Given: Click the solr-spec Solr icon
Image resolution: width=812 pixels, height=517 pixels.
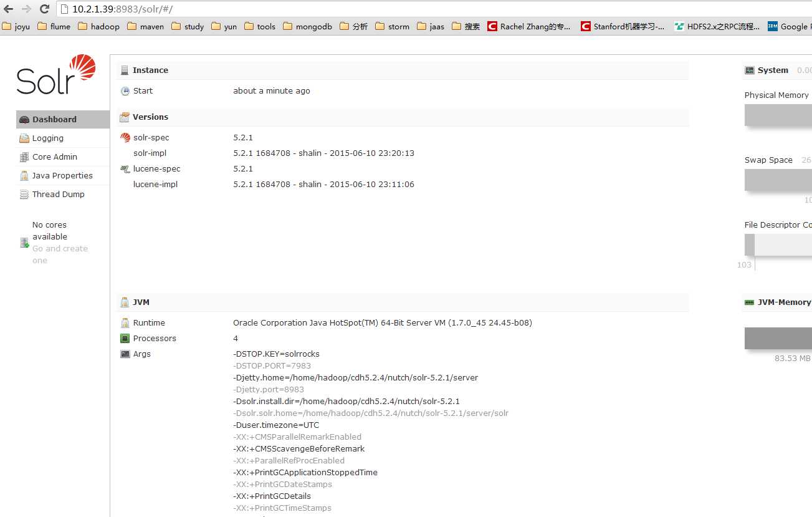Looking at the screenshot, I should [125, 137].
